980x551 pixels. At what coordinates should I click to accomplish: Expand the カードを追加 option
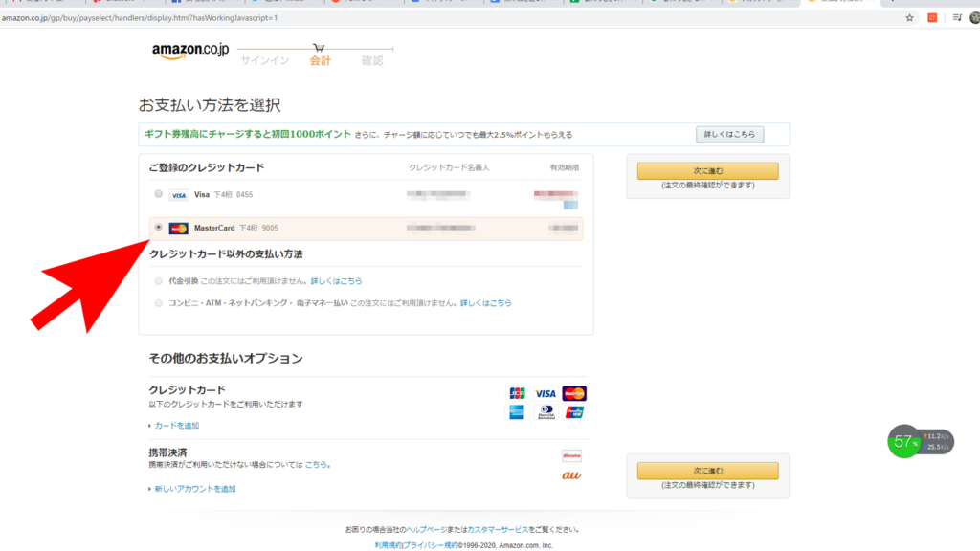click(176, 426)
